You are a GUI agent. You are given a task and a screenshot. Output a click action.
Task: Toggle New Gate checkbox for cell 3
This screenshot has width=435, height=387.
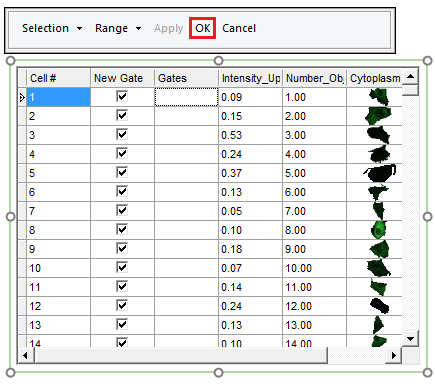point(122,135)
